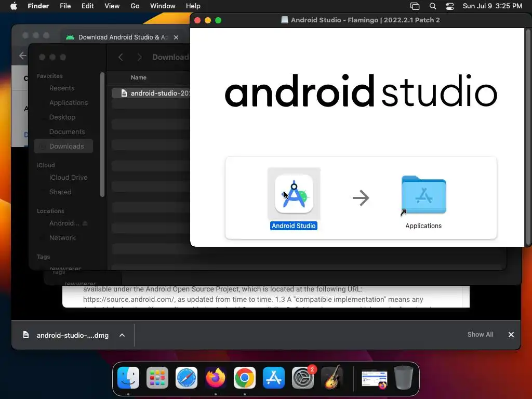Select Downloads in Finder sidebar
532x399 pixels.
[63, 146]
